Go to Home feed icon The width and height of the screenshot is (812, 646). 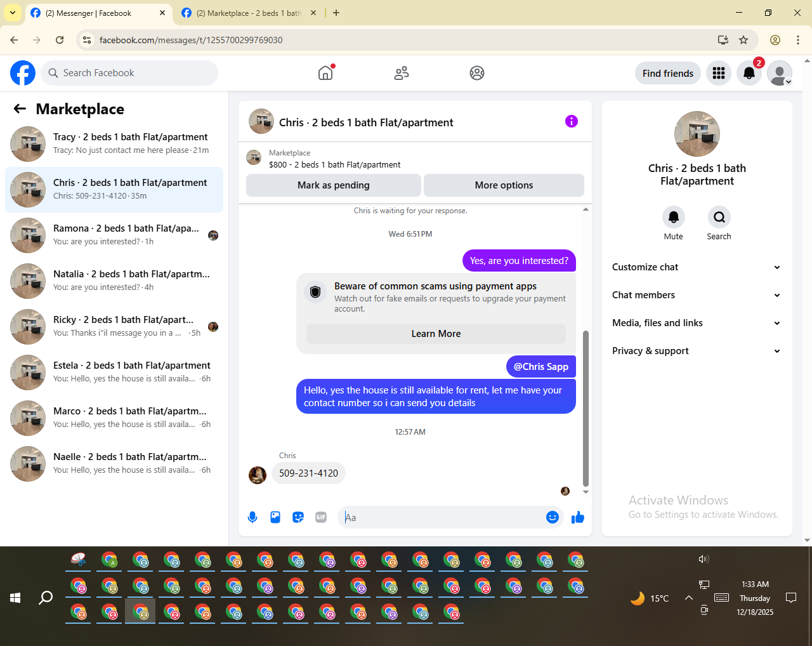[x=325, y=73]
